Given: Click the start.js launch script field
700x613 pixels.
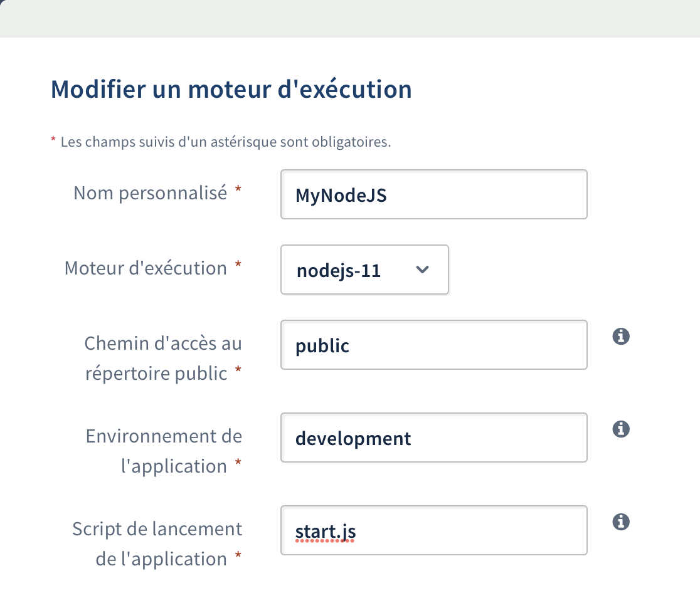Looking at the screenshot, I should [433, 531].
